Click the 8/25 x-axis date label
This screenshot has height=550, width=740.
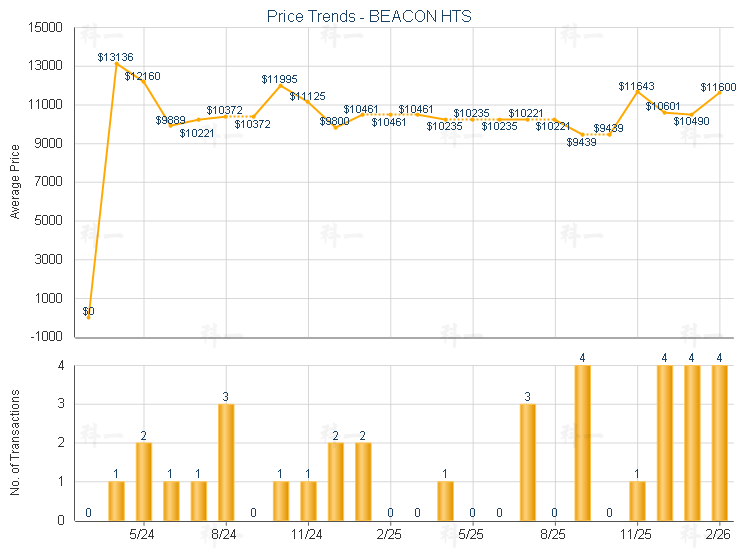555,535
